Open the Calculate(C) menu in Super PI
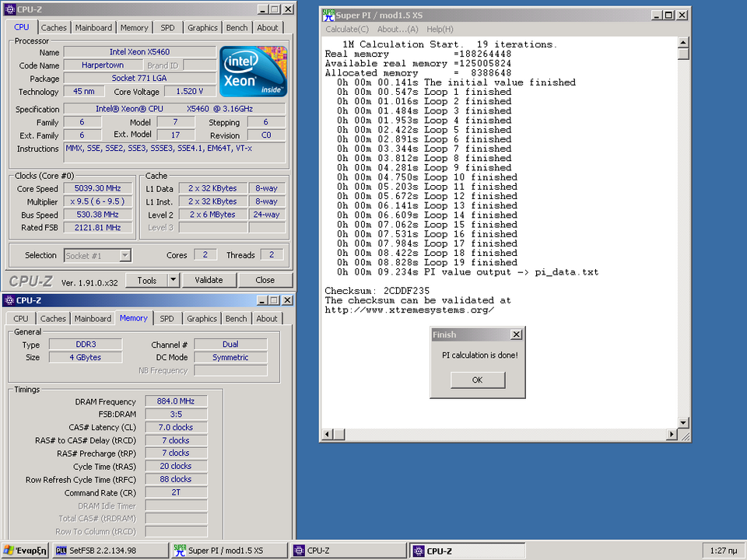 [x=347, y=29]
